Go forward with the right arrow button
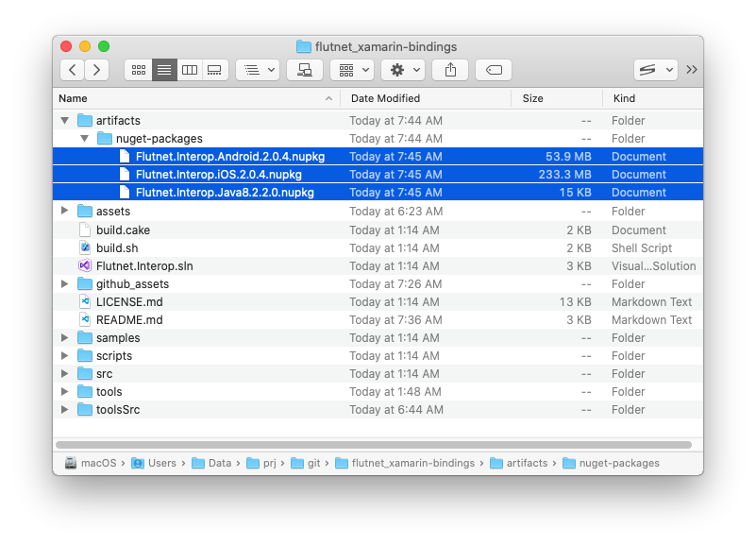This screenshot has height=545, width=756. point(96,70)
